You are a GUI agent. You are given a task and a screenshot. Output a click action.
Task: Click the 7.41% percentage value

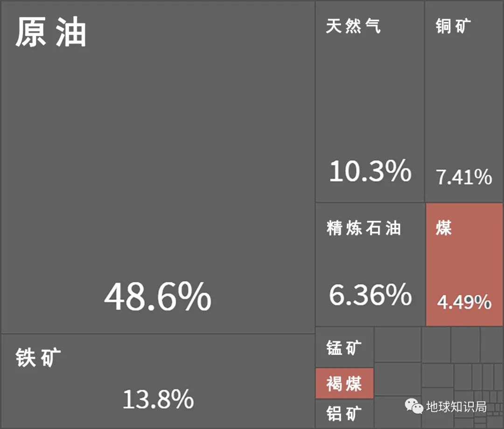click(x=464, y=177)
